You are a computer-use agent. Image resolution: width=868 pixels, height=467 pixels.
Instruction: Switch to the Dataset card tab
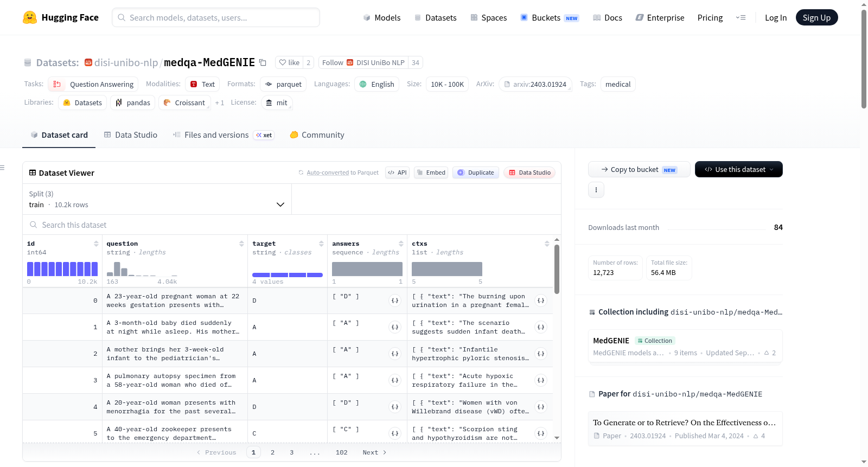click(59, 135)
